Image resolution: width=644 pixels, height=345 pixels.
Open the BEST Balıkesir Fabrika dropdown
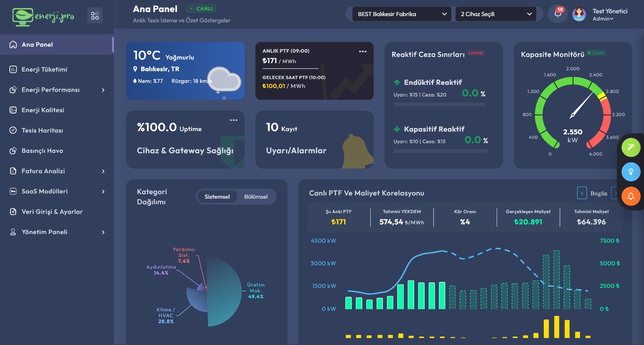pos(402,14)
